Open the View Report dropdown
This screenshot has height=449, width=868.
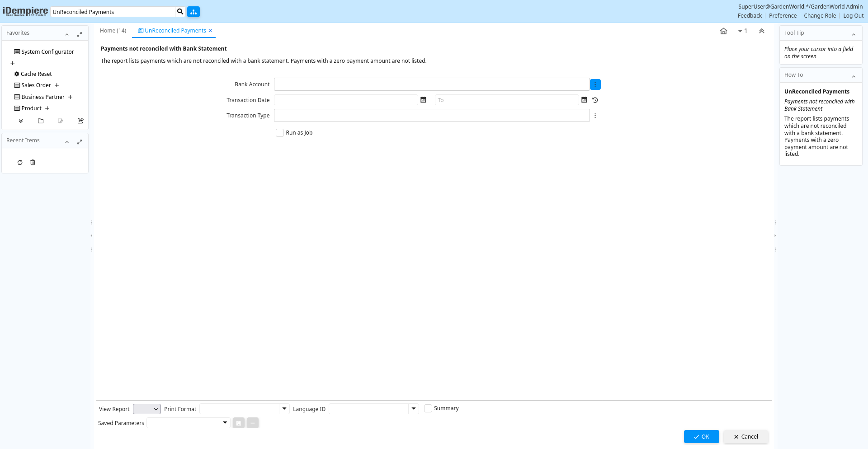[146, 409]
